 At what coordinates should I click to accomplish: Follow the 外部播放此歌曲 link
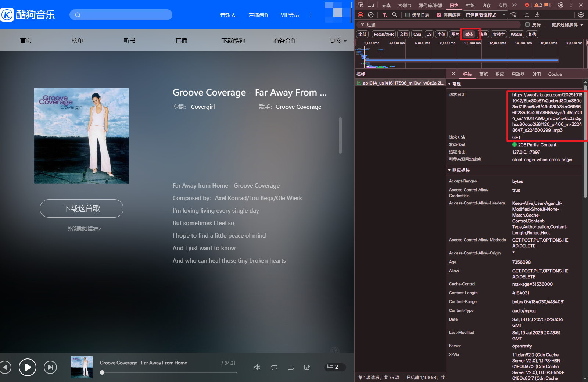point(84,229)
